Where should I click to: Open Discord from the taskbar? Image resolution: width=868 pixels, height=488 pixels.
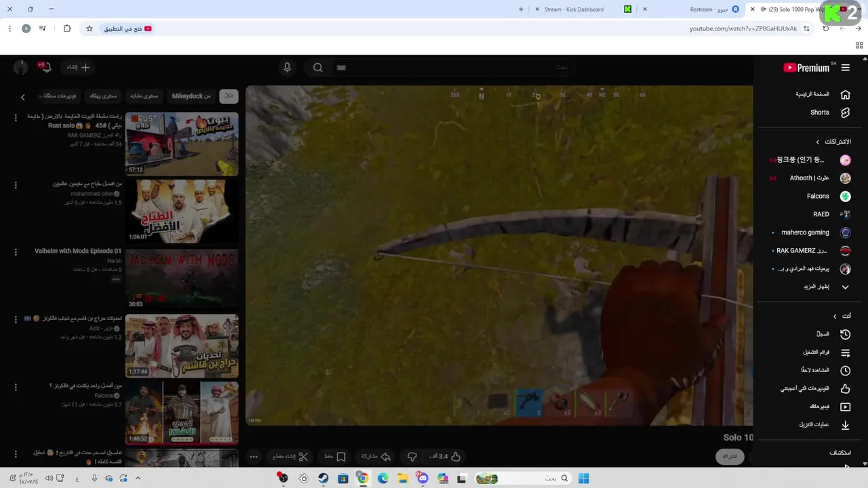[422, 479]
